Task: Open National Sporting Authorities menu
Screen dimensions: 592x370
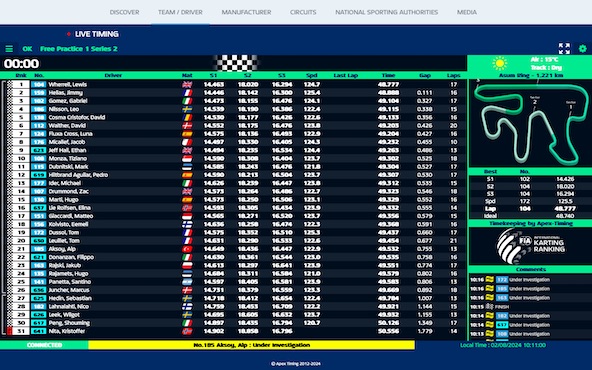Action: (x=387, y=12)
